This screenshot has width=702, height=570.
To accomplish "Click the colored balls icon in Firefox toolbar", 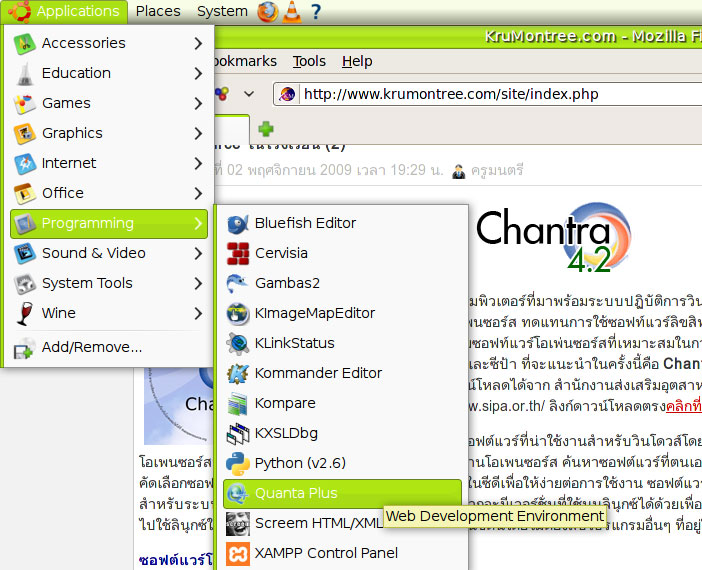I will 222,94.
